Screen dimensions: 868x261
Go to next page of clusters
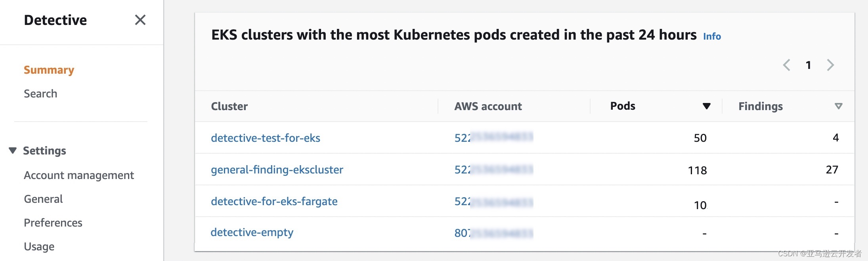coord(830,65)
